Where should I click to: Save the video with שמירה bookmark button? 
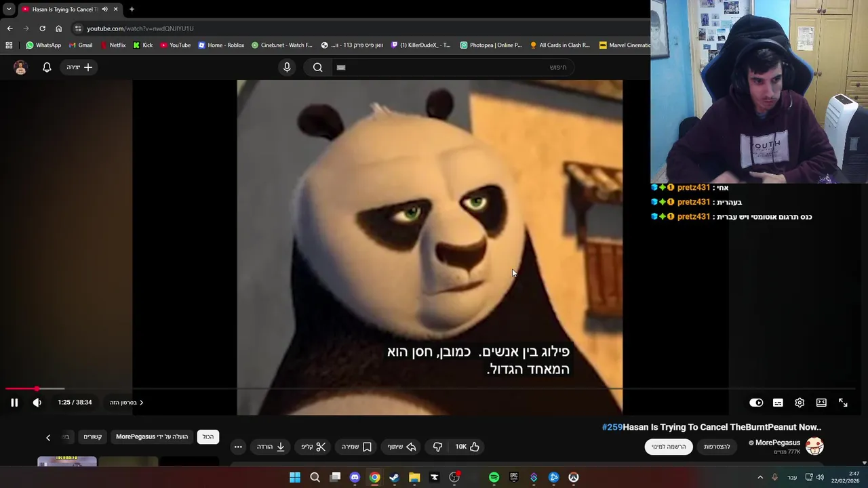tap(357, 447)
